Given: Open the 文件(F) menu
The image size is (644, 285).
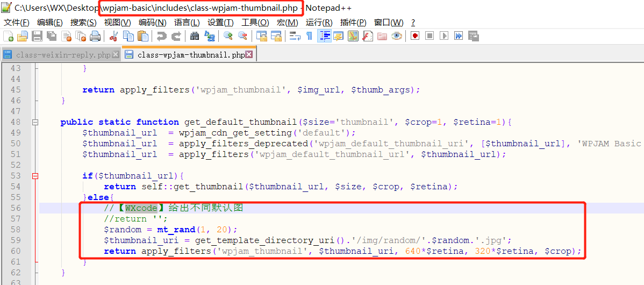Looking at the screenshot, I should tap(17, 23).
